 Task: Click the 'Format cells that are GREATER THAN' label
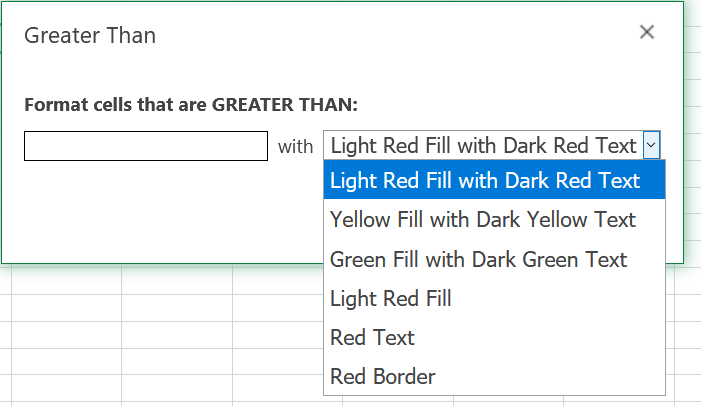tap(191, 104)
